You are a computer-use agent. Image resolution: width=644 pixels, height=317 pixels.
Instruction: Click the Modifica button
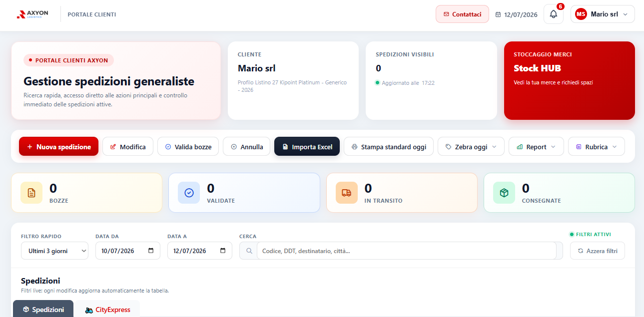(128, 147)
